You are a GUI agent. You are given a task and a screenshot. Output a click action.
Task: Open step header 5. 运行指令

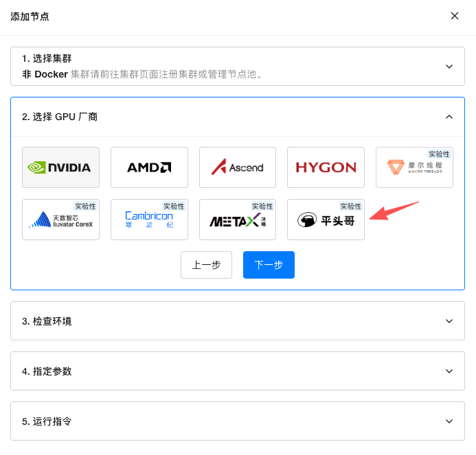pos(238,421)
